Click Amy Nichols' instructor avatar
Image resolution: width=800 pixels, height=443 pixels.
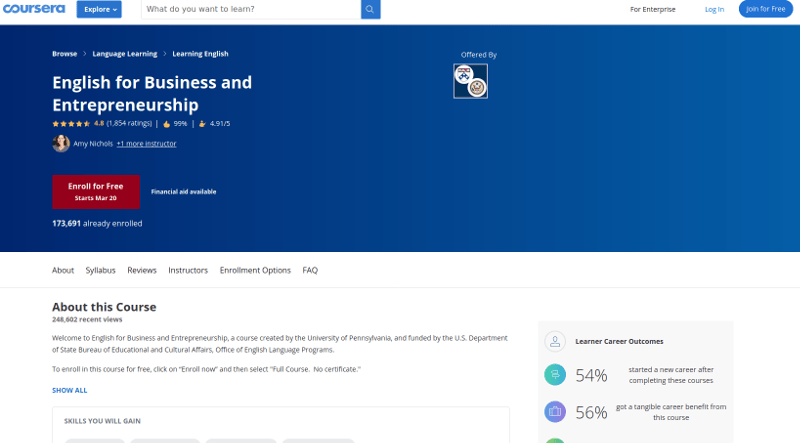pyautogui.click(x=61, y=143)
